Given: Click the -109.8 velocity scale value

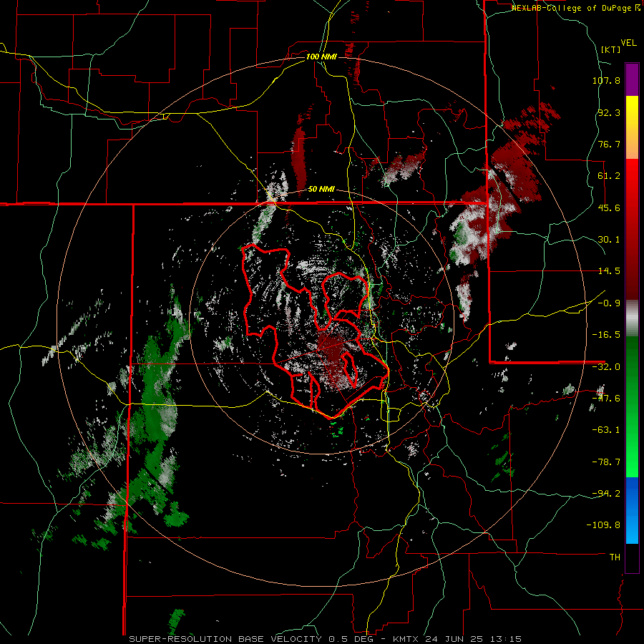Looking at the screenshot, I should tap(604, 525).
